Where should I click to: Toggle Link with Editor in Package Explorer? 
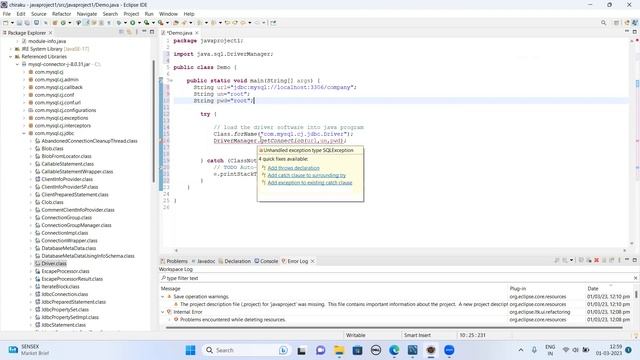[129, 32]
